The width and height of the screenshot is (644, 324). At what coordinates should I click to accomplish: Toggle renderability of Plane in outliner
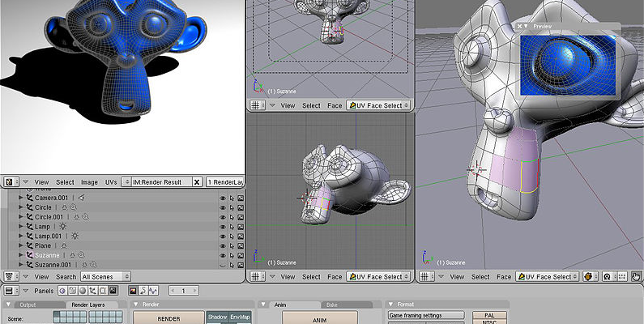click(x=241, y=245)
